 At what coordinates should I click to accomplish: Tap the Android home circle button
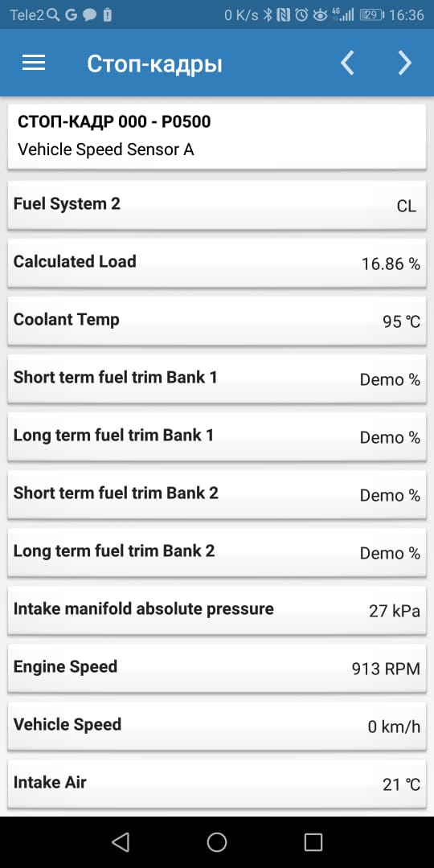click(217, 842)
